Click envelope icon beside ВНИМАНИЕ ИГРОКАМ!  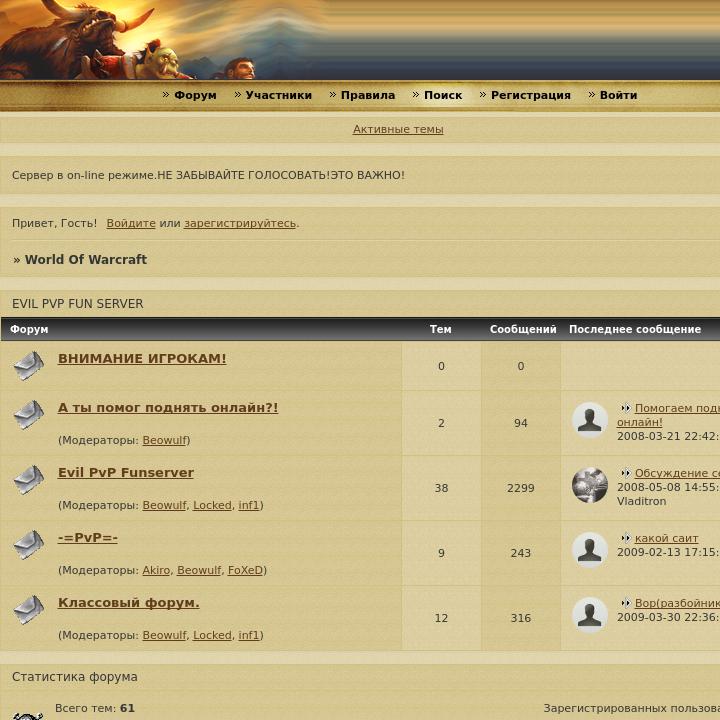coord(28,366)
